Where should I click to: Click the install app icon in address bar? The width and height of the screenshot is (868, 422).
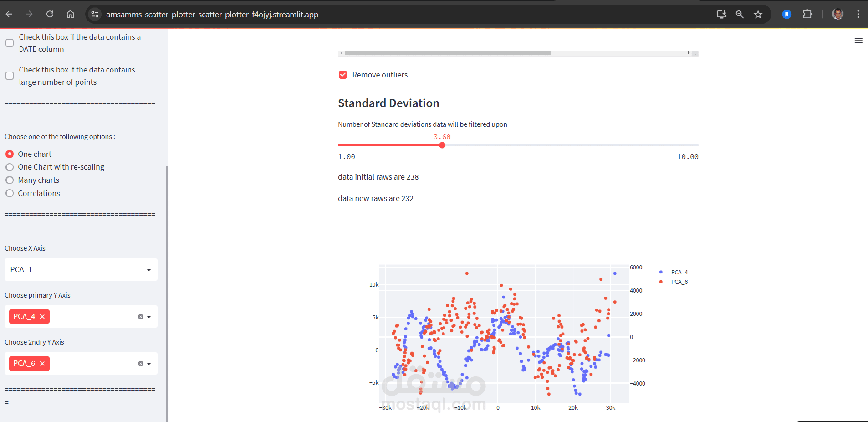[x=721, y=14]
